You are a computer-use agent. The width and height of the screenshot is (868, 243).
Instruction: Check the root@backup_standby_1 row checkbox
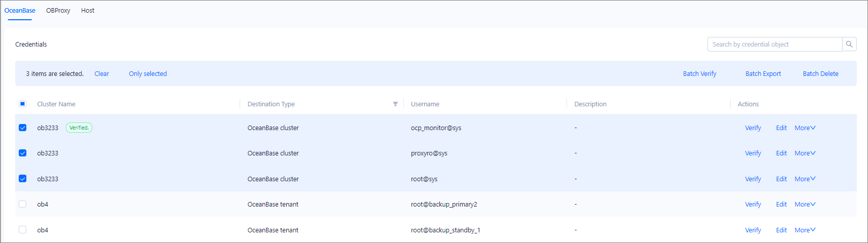(23, 230)
